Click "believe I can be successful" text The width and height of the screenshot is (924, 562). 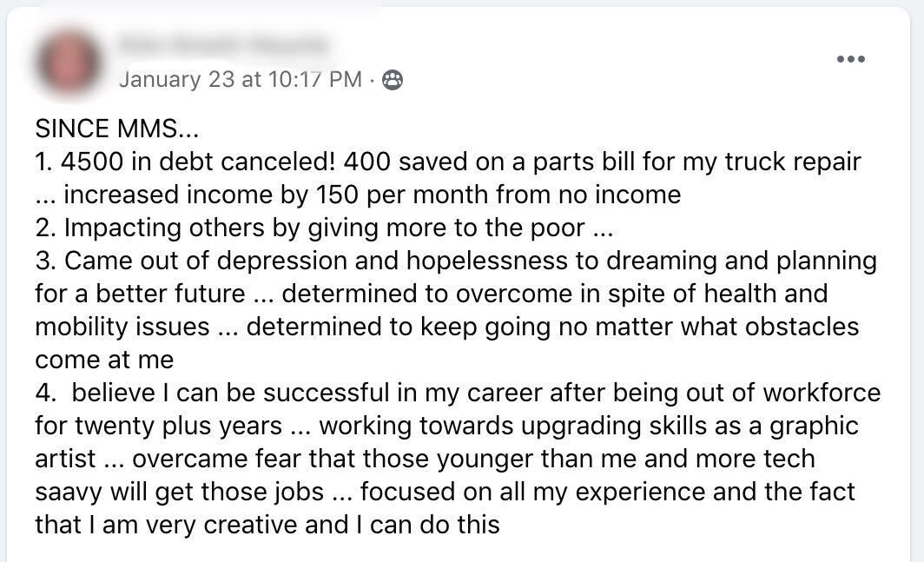[x=217, y=393]
